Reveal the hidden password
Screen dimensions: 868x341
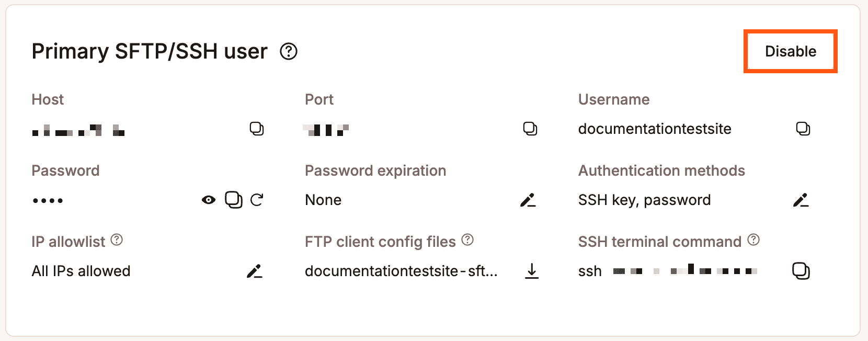[209, 200]
